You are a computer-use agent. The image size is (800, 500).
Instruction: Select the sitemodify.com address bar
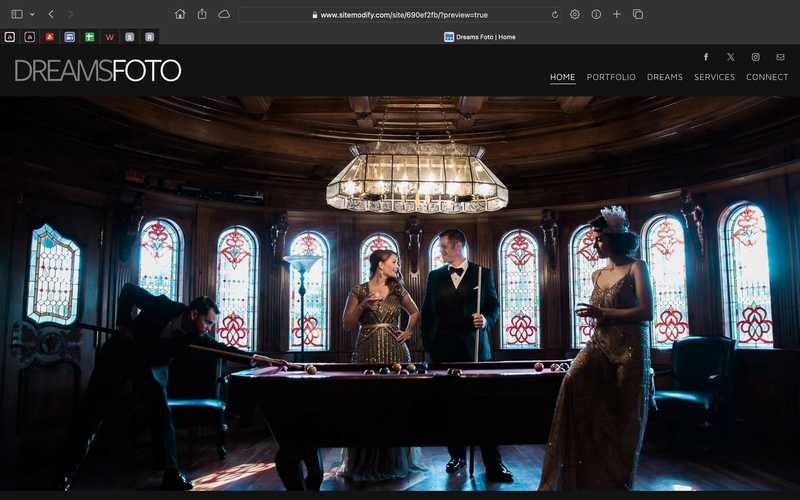pos(399,15)
